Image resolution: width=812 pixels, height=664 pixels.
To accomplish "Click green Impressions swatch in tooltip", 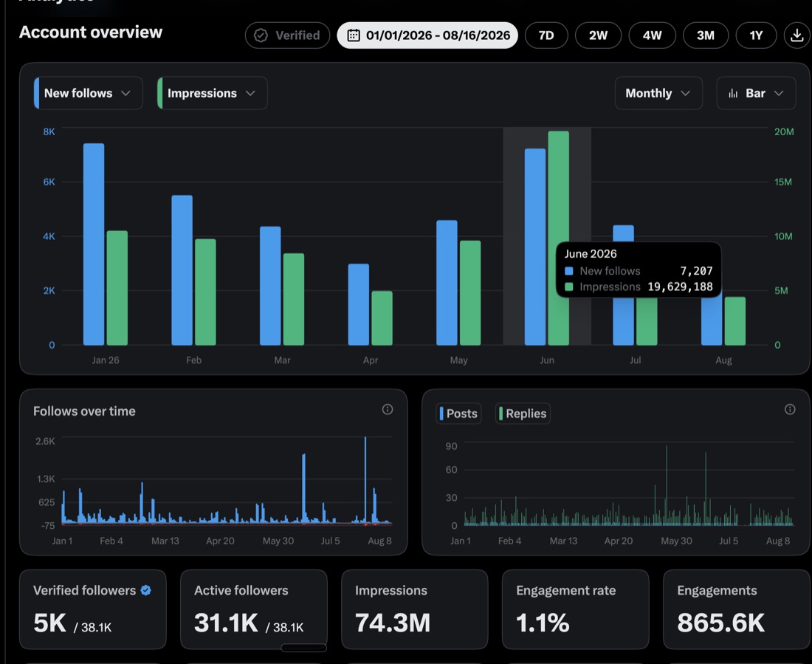I will point(568,287).
